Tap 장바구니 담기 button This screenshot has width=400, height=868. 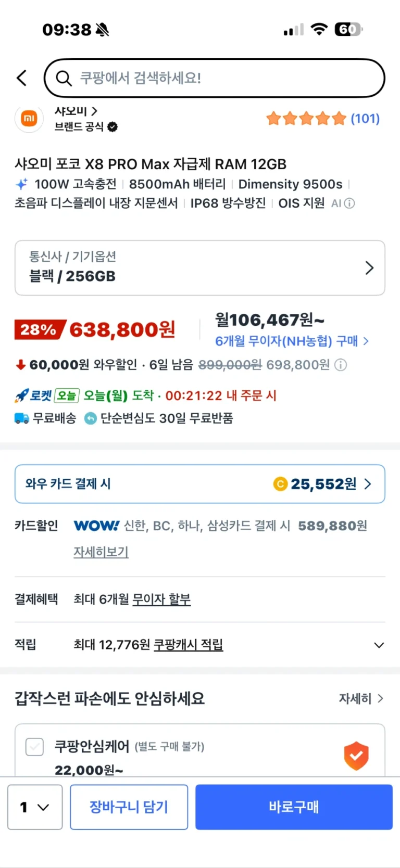pyautogui.click(x=129, y=807)
